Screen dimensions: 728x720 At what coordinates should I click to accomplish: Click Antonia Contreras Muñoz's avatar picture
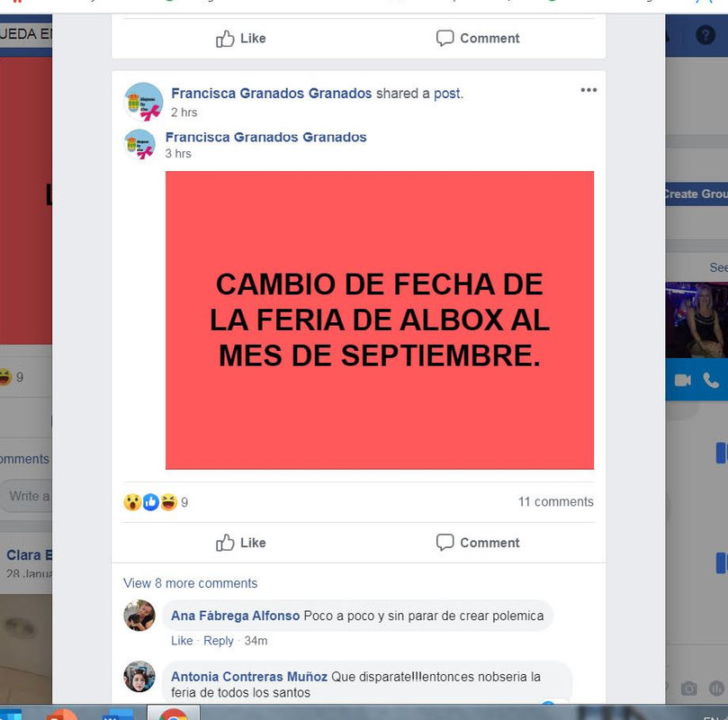click(139, 677)
